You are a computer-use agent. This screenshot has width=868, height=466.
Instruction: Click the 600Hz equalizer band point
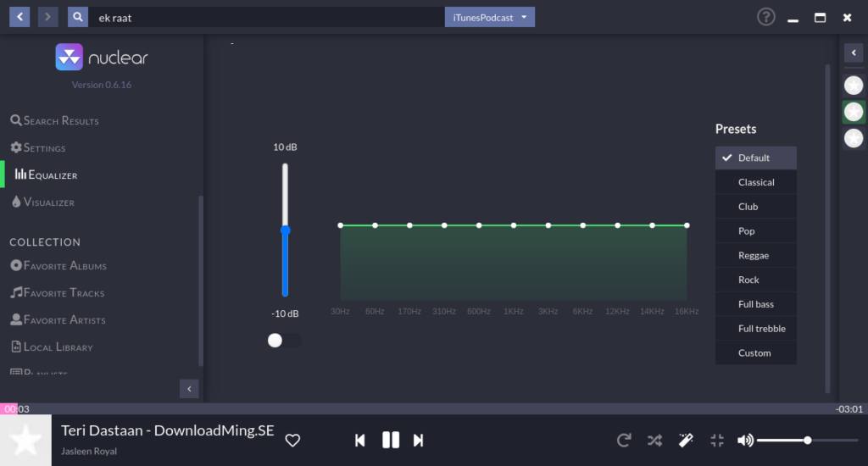(x=479, y=225)
